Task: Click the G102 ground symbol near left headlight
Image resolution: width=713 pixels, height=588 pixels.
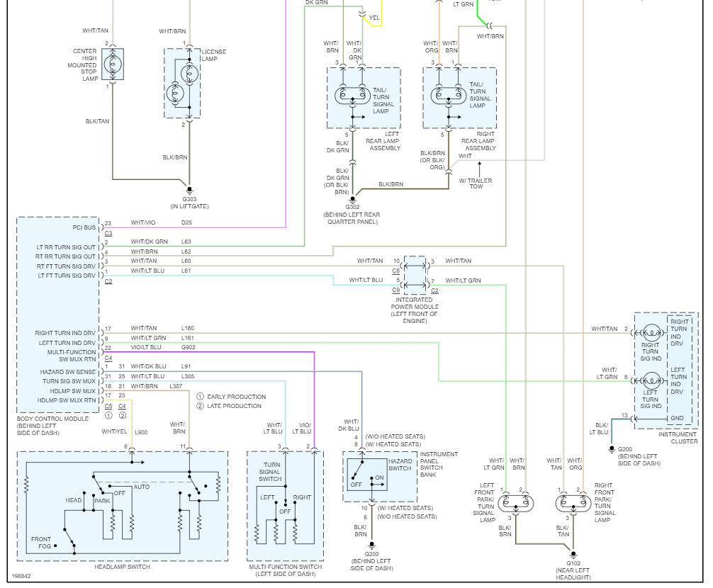Action: coord(573,555)
